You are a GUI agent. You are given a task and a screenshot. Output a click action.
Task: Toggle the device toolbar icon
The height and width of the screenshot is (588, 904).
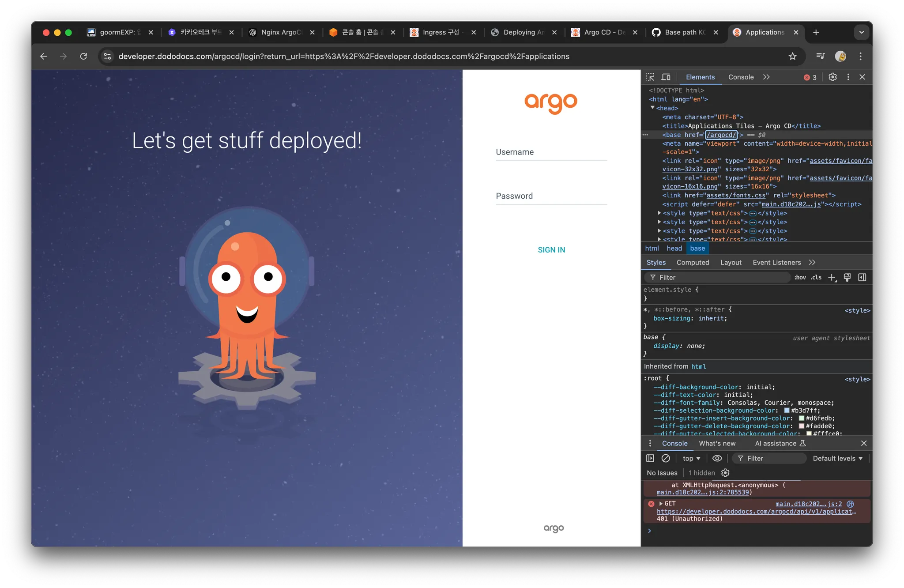tap(666, 77)
